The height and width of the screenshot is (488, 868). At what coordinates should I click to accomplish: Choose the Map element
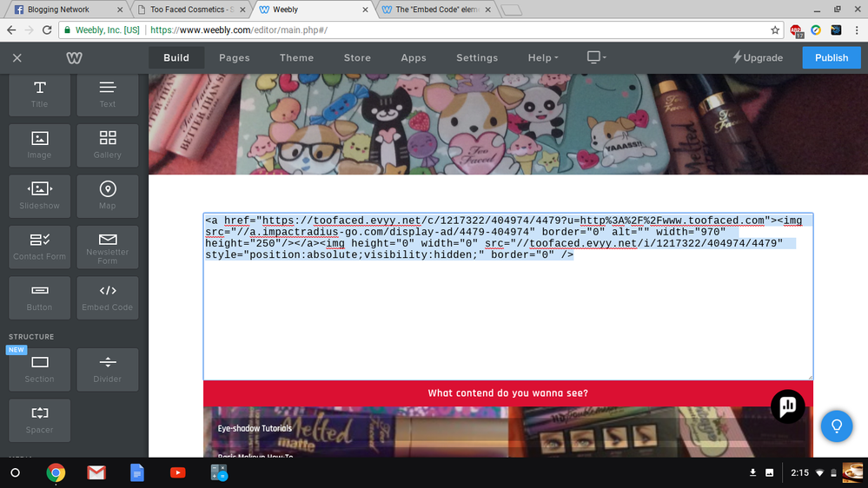pyautogui.click(x=108, y=196)
